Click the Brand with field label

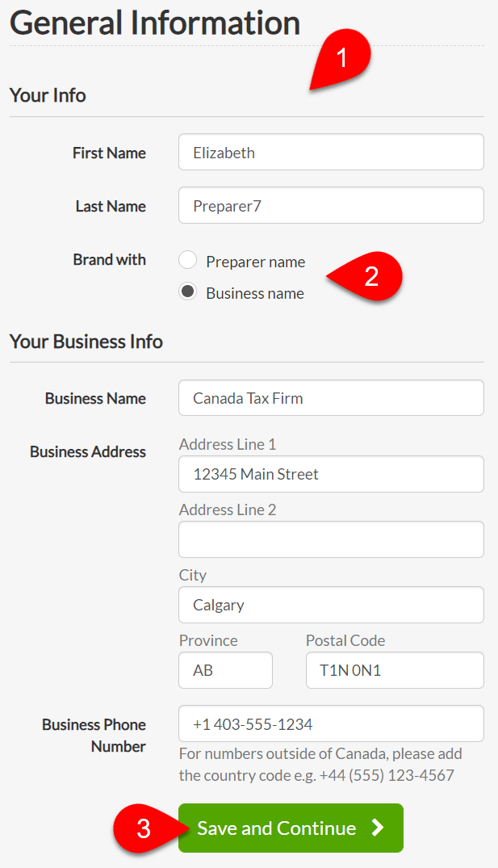[x=110, y=260]
